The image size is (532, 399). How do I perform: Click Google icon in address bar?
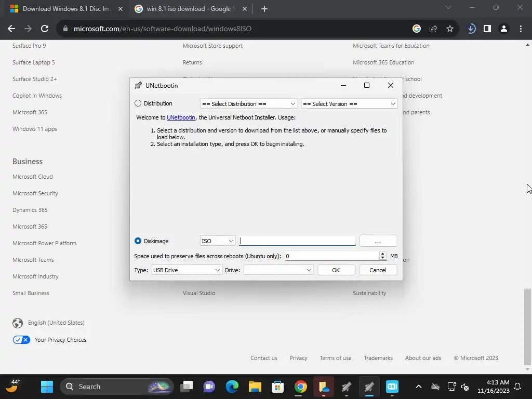416,29
